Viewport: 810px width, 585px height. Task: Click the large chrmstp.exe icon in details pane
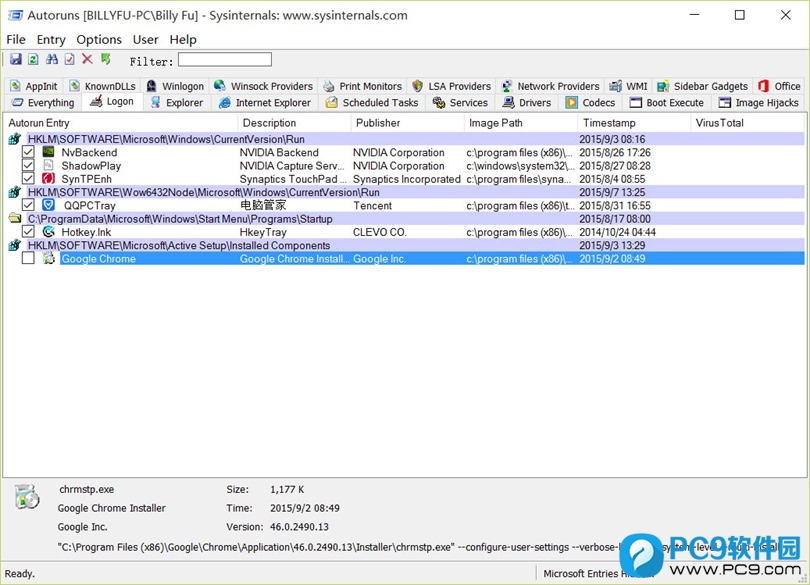27,497
